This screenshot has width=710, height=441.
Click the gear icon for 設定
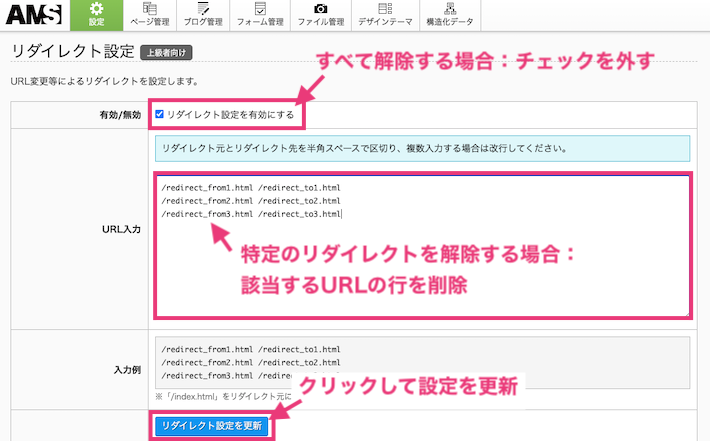96,9
